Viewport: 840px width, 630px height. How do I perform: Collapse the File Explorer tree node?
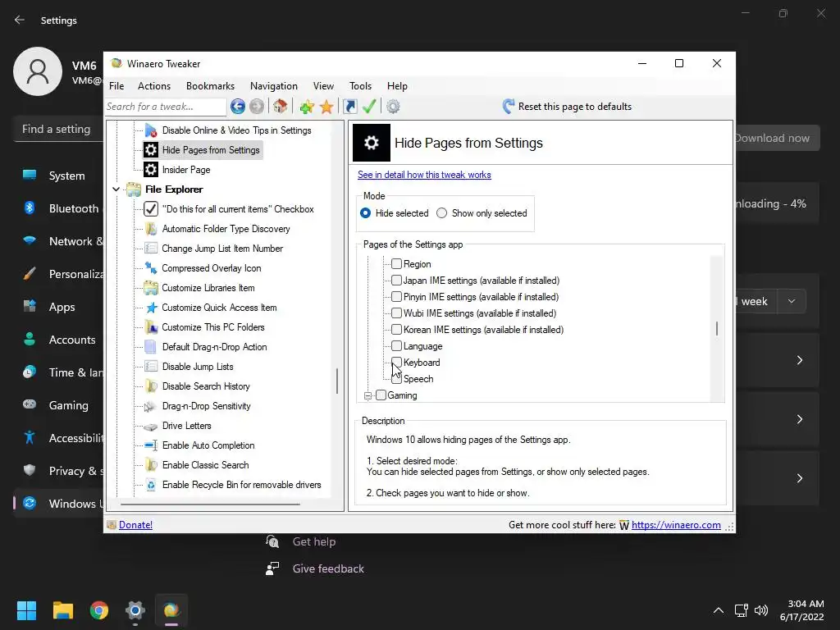(x=116, y=189)
